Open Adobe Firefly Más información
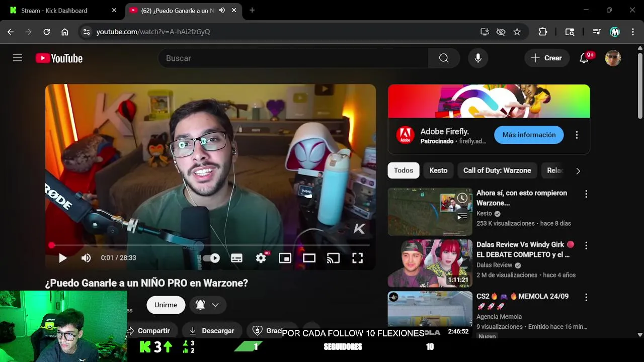Viewport: 644px width, 362px height. [529, 135]
